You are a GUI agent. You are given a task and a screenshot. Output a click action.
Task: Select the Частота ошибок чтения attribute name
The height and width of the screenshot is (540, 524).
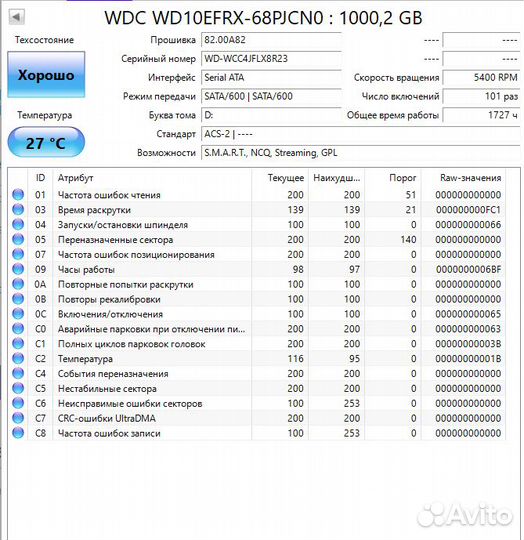coord(109,195)
